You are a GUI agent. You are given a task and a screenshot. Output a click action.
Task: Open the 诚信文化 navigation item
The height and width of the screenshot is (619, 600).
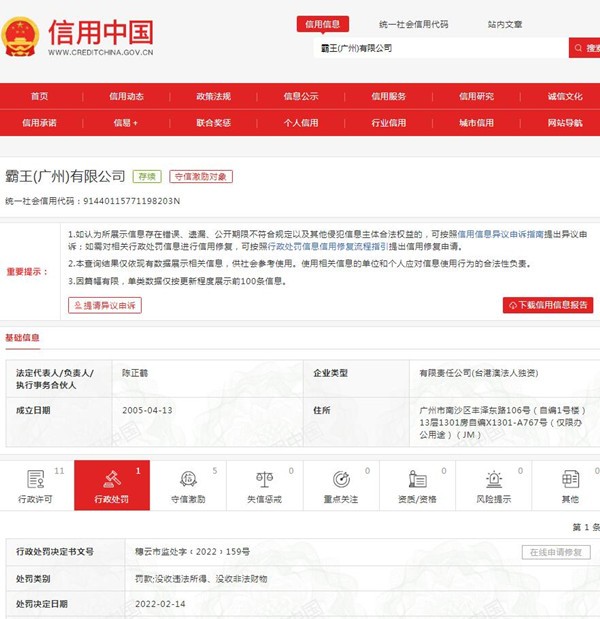565,96
